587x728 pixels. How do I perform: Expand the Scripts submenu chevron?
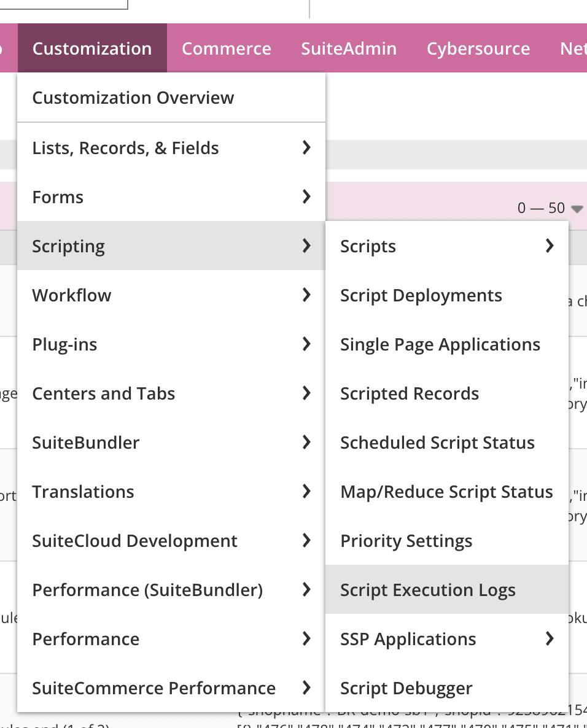550,246
